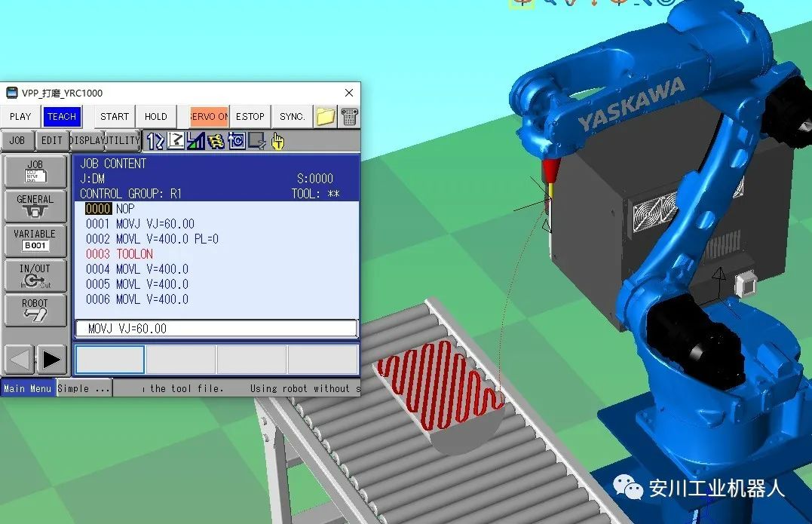Screen dimensions: 812x524
Task: Click the first highlighted soft key
Action: point(110,360)
